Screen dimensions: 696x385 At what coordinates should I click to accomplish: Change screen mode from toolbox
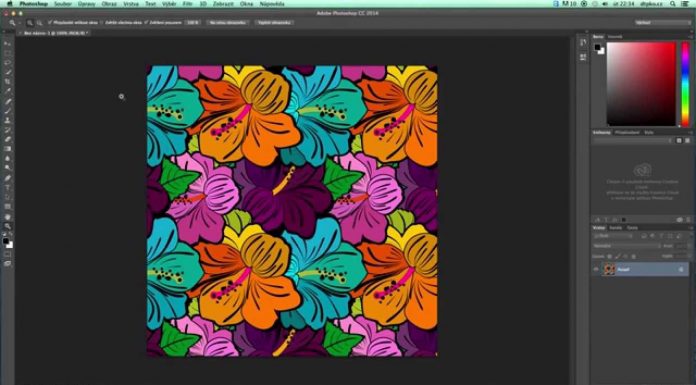coord(8,264)
